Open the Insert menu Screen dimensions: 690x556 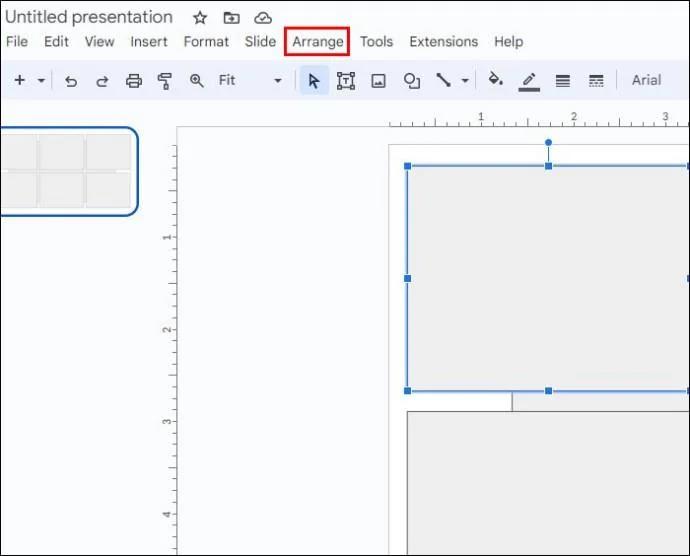[149, 42]
